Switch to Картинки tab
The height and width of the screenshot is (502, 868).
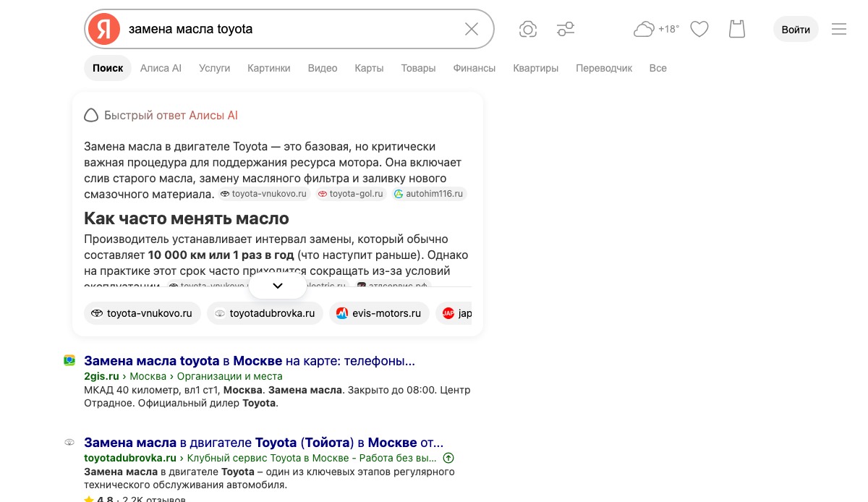(269, 68)
